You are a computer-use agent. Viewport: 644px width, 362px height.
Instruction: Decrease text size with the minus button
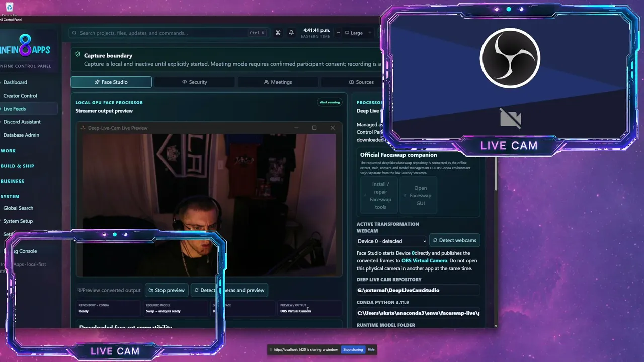click(x=339, y=33)
